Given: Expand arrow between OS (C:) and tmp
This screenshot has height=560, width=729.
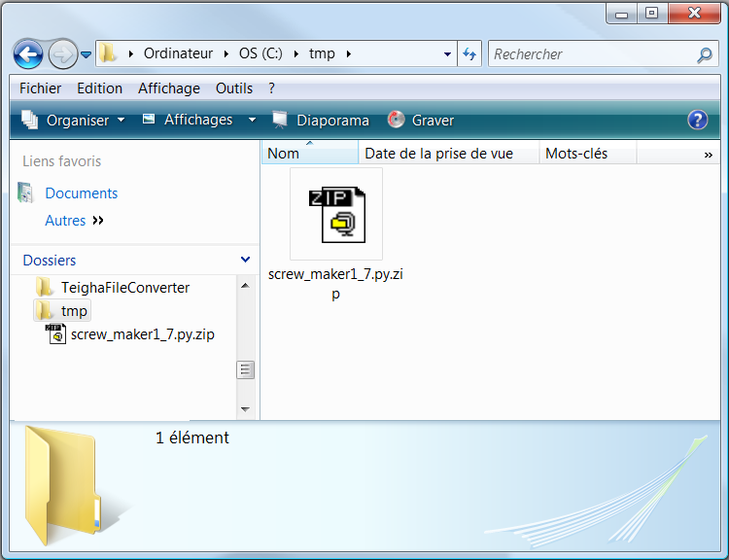Looking at the screenshot, I should 295,53.
